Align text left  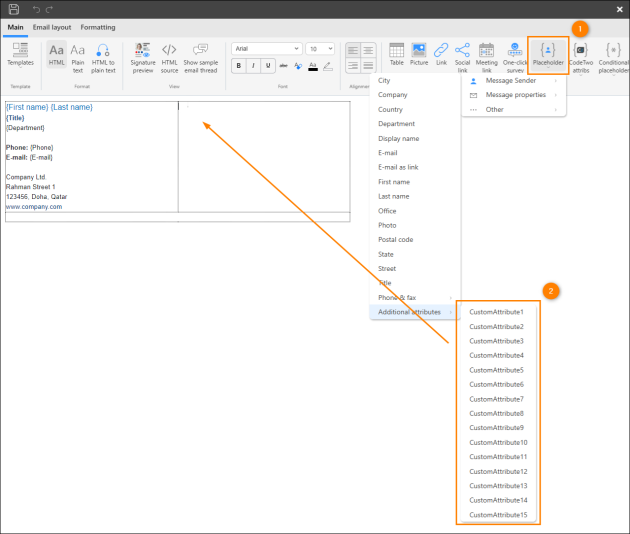pos(353,50)
